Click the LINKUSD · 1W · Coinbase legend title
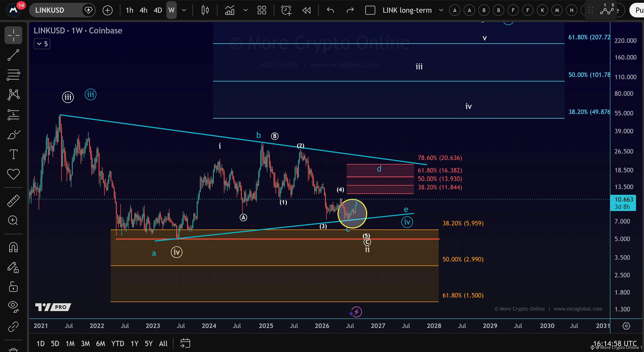Image resolution: width=644 pixels, height=352 pixels. pos(78,30)
